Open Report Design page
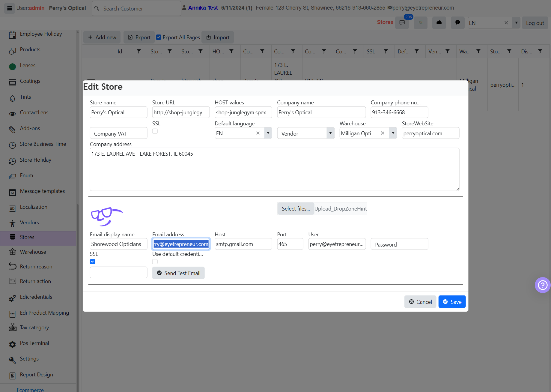Image resolution: width=551 pixels, height=392 pixels. pos(36,375)
